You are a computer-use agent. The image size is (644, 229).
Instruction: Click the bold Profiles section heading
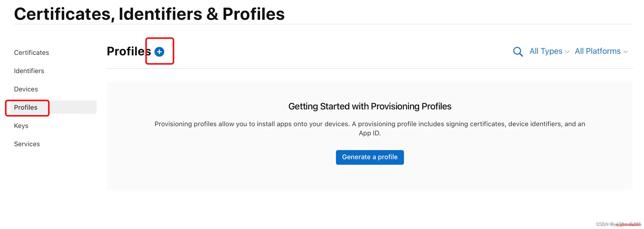[129, 51]
